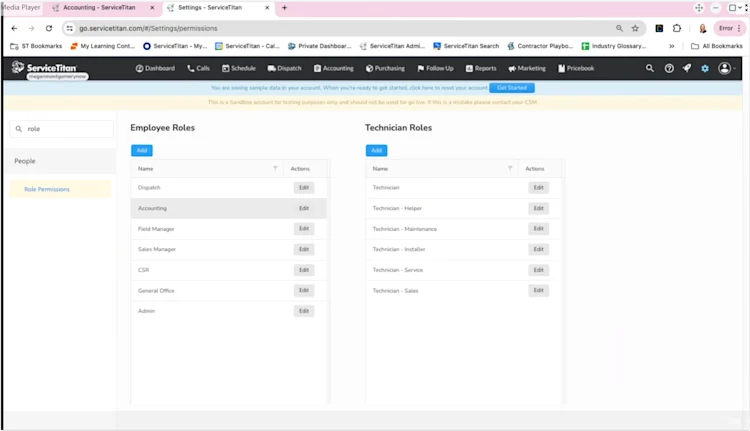Click the settings search field containing role
Screen dimensions: 750x431
tap(61, 129)
